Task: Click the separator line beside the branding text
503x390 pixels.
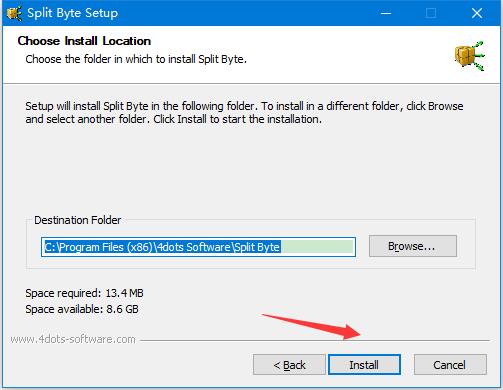Action: click(x=315, y=340)
